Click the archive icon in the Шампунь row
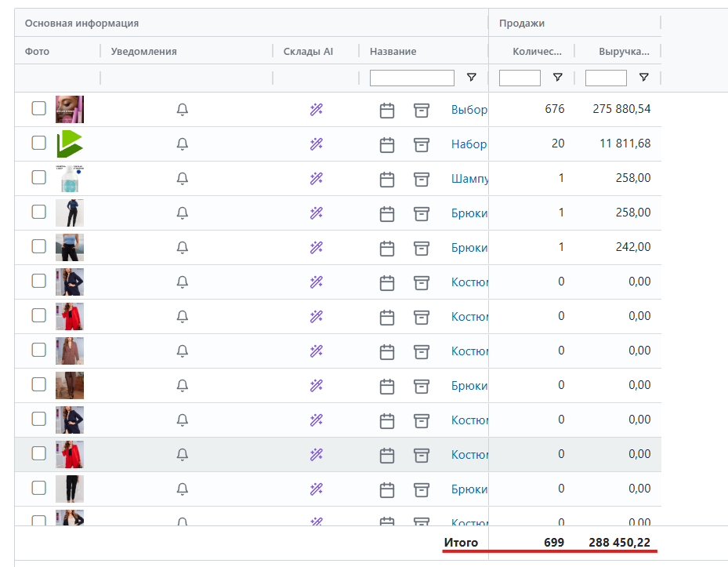Image resolution: width=728 pixels, height=567 pixels. coord(422,180)
